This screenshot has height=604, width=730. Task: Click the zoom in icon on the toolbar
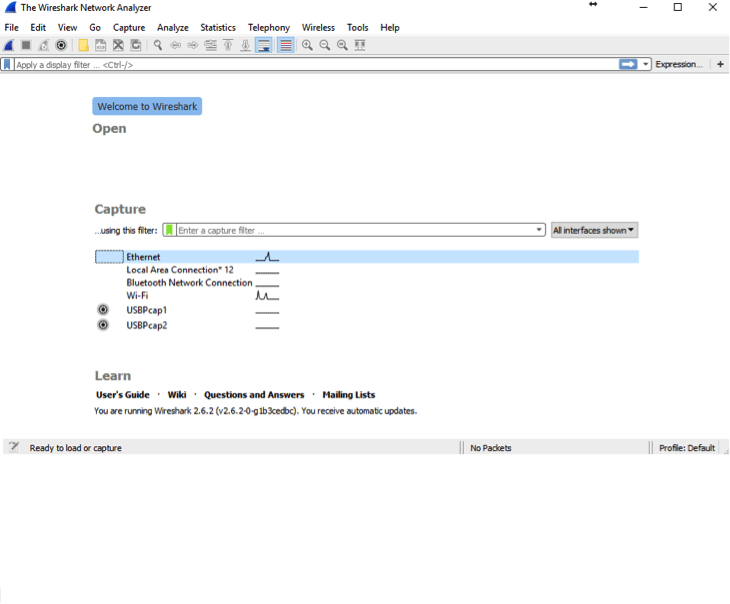pos(307,45)
